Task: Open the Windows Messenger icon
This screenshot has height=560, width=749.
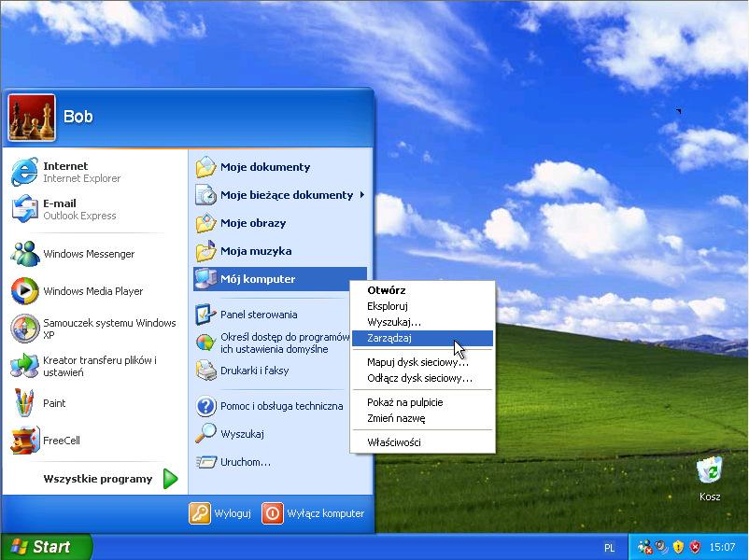Action: click(25, 254)
